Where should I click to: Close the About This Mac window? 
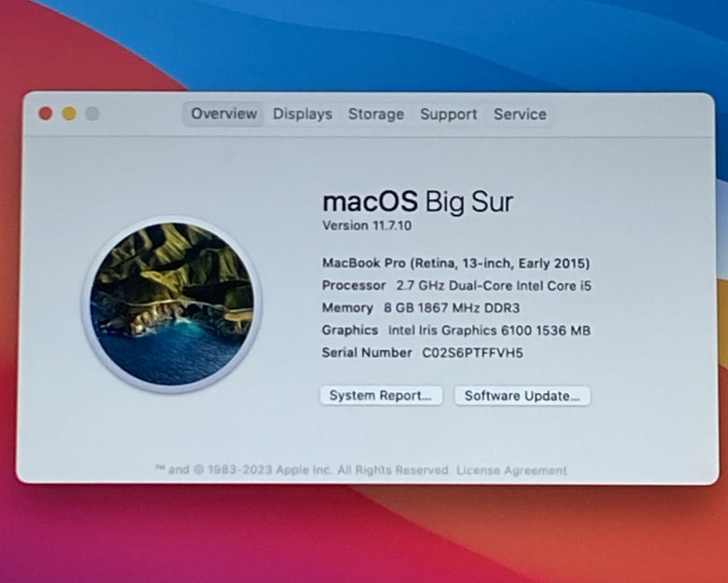click(46, 114)
